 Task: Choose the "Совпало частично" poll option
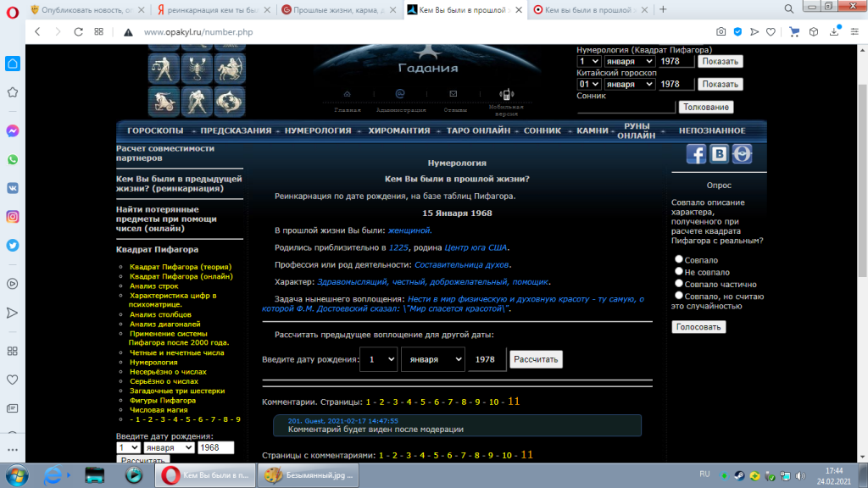679,283
